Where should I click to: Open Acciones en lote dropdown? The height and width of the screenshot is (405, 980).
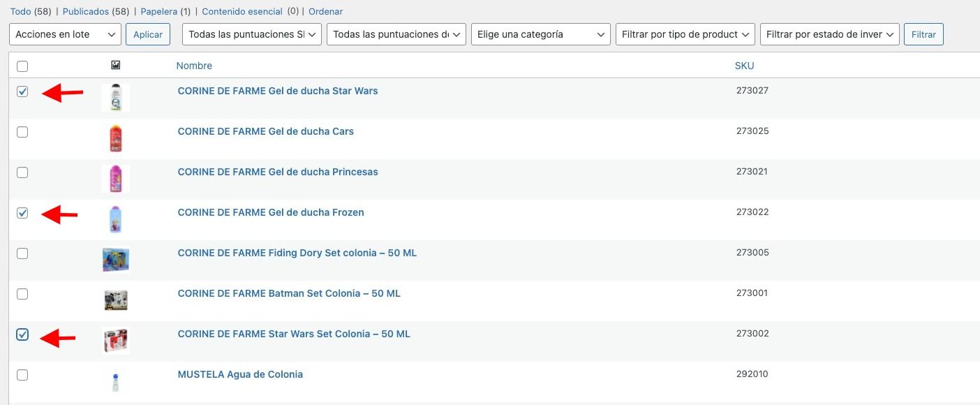click(x=65, y=34)
